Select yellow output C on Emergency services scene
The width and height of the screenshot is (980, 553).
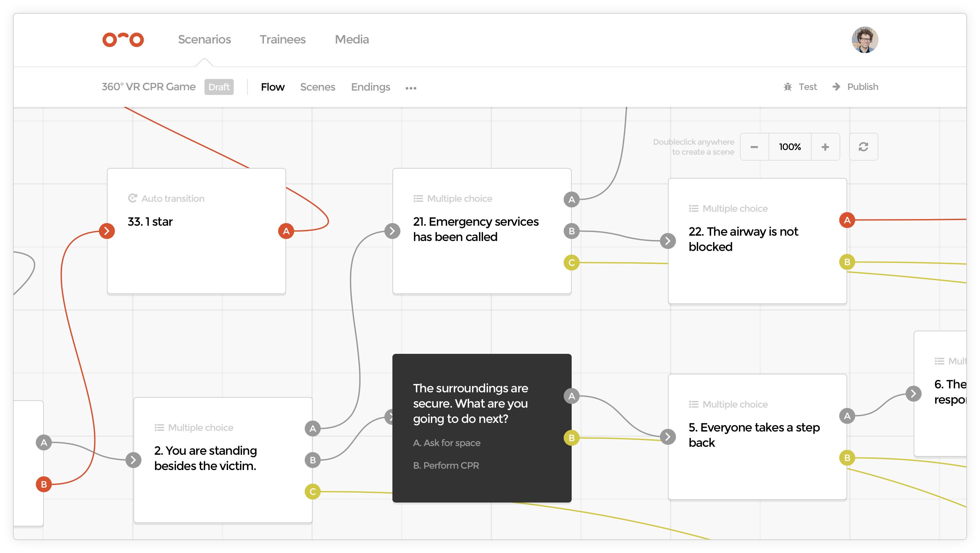(571, 263)
